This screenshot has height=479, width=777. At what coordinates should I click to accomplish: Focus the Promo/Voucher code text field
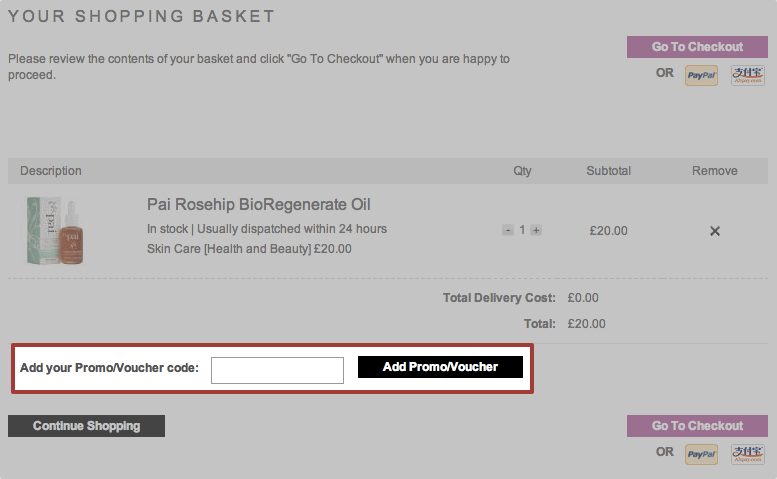tap(277, 370)
